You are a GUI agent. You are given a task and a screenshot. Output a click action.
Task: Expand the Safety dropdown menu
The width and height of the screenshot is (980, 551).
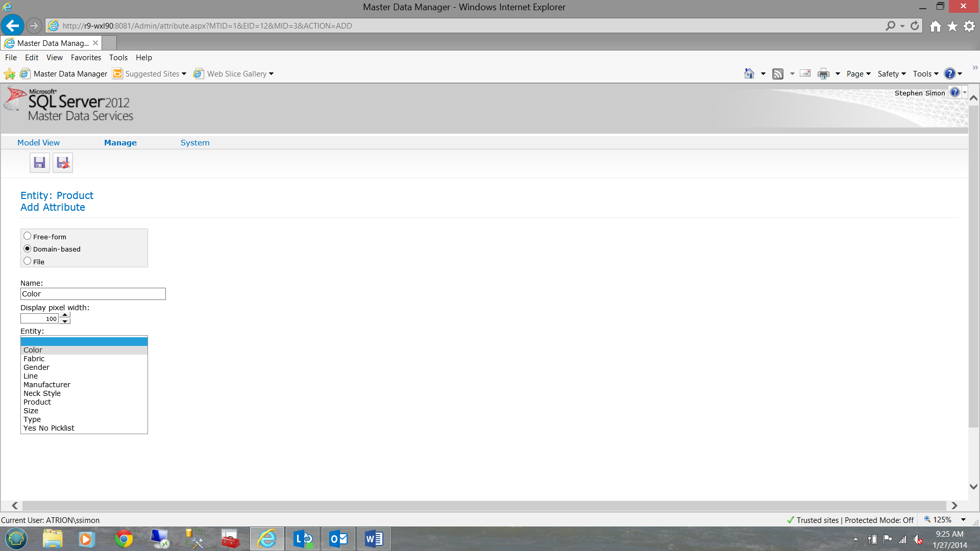[891, 74]
